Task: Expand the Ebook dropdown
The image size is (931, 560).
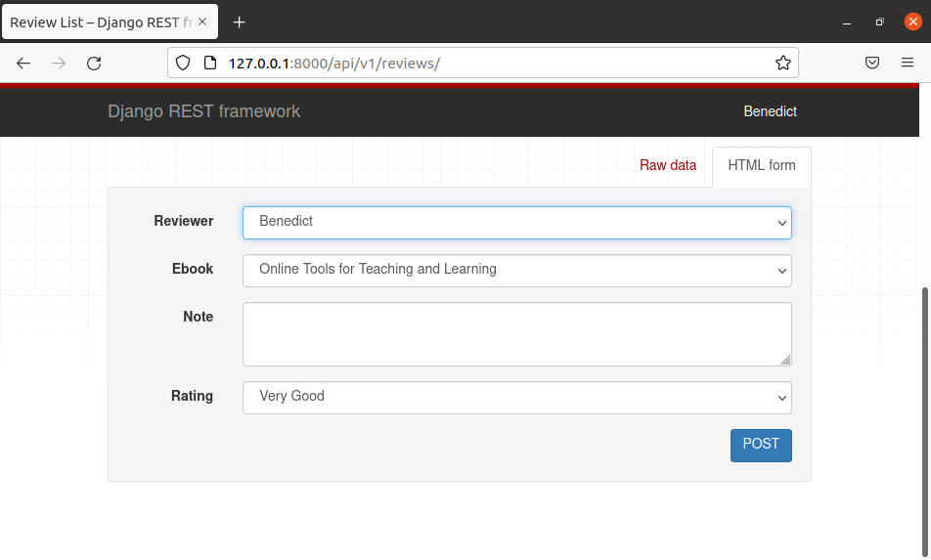Action: 516,271
